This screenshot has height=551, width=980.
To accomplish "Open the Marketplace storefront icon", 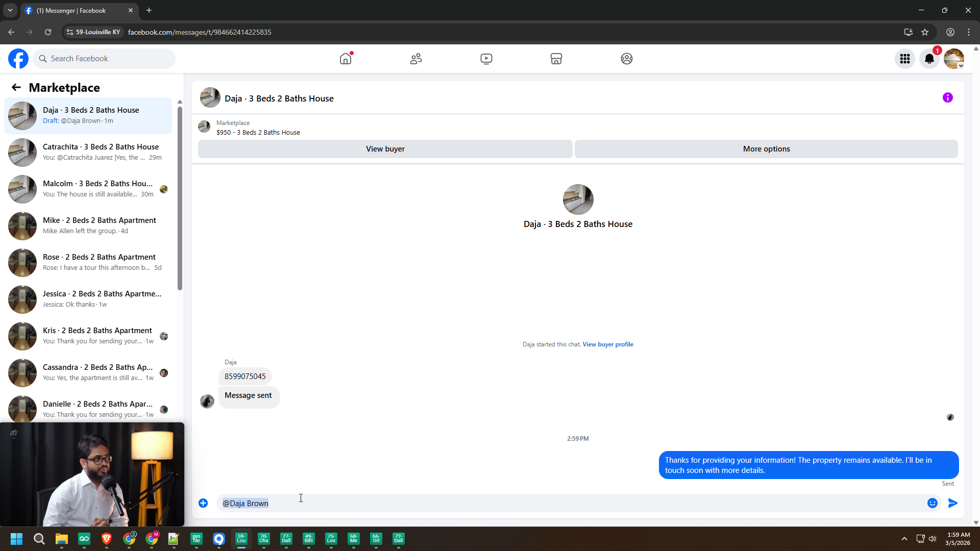I will 556,59.
